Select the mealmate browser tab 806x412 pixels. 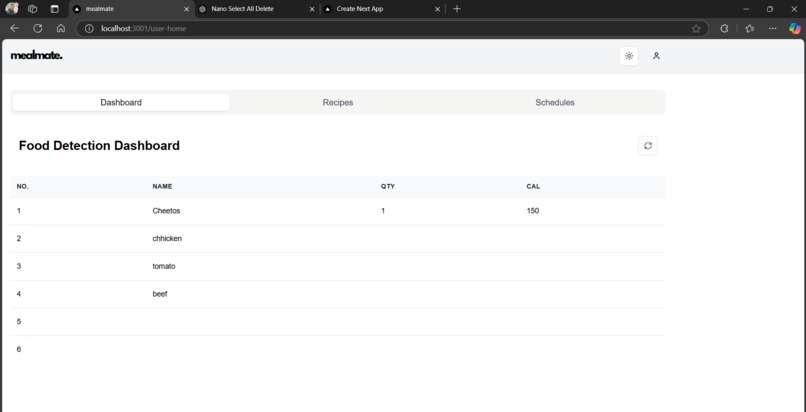(132, 9)
